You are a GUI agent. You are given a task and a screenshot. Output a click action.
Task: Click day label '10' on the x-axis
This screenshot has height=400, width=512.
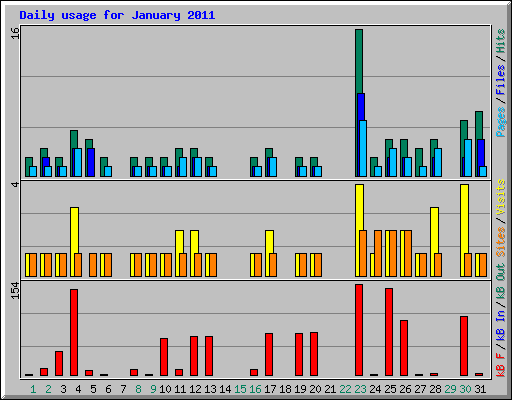[x=165, y=389]
